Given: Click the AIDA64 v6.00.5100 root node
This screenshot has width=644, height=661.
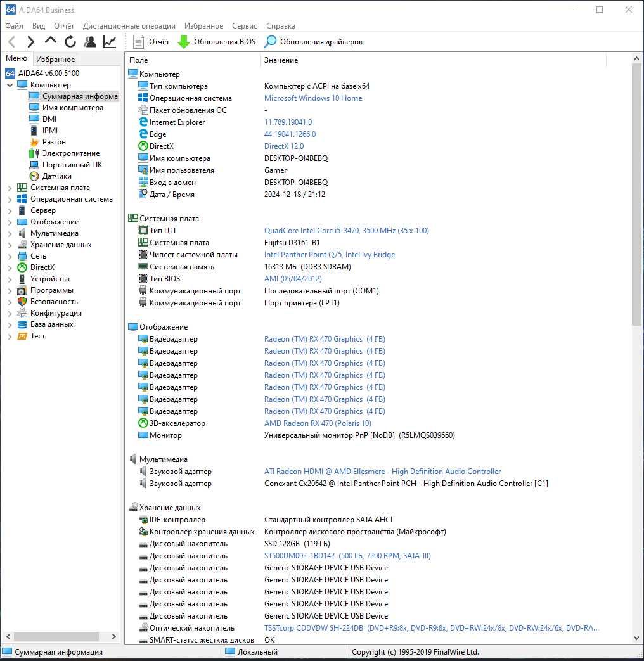Looking at the screenshot, I should click(x=49, y=73).
